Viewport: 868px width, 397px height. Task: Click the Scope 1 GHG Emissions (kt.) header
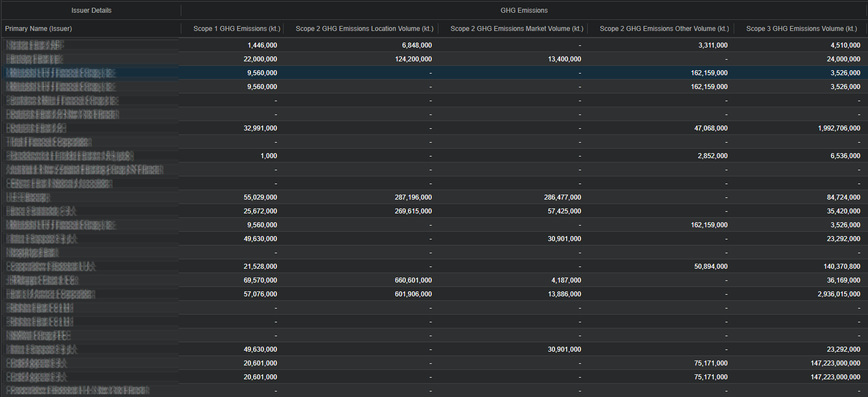coord(237,29)
